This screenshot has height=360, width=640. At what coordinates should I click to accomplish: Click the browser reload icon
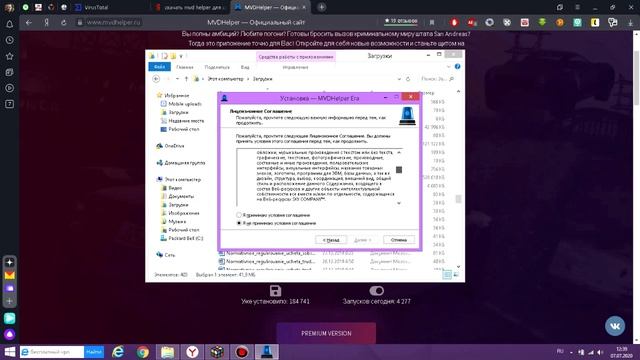(64, 23)
